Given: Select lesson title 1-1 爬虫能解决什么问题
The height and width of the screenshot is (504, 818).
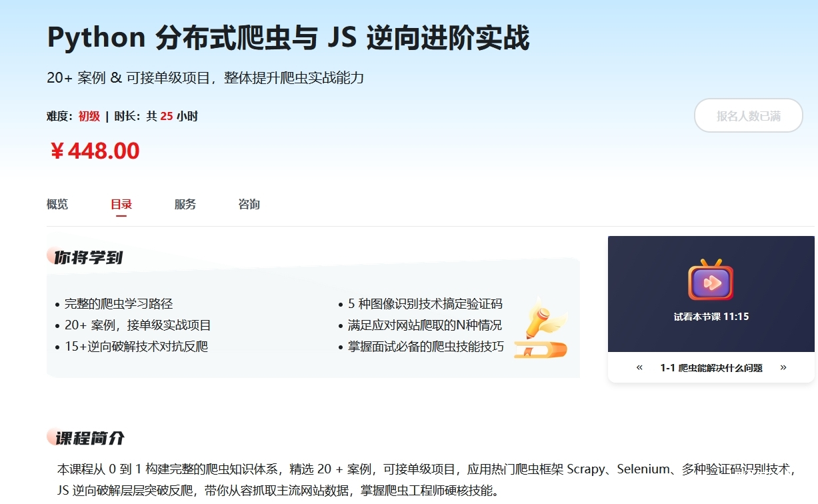Looking at the screenshot, I should point(711,368).
